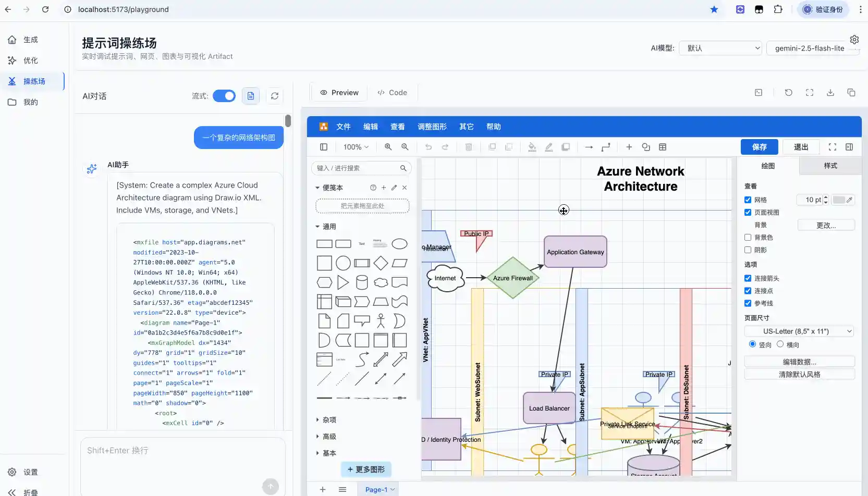Open the 文件 menu
This screenshot has height=496, width=868.
[344, 127]
